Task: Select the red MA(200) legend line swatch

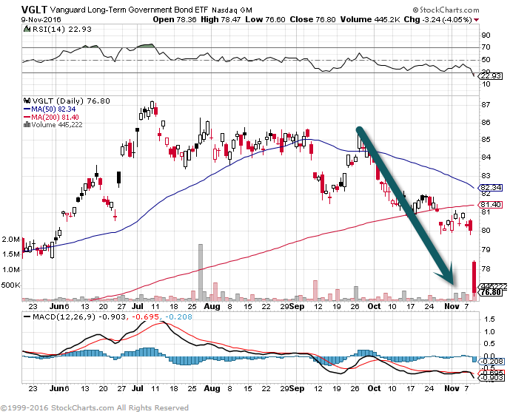Action: click(x=27, y=117)
